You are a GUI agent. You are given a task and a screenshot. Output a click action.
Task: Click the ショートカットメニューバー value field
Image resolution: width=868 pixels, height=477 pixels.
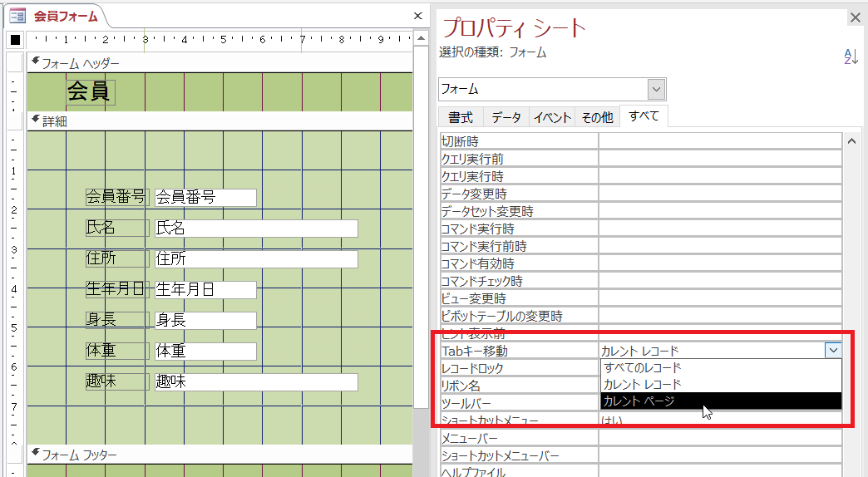pos(720,456)
